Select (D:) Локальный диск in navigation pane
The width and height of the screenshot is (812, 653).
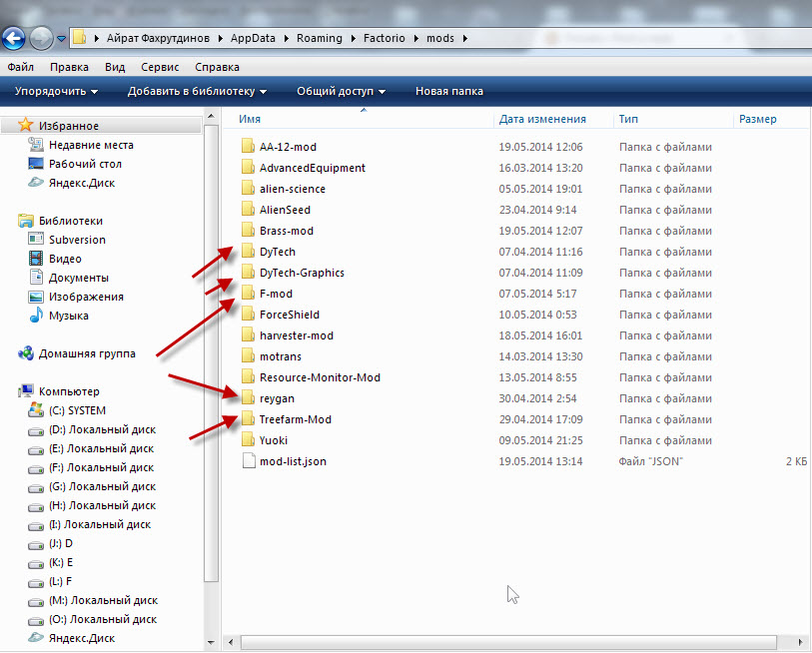point(102,429)
